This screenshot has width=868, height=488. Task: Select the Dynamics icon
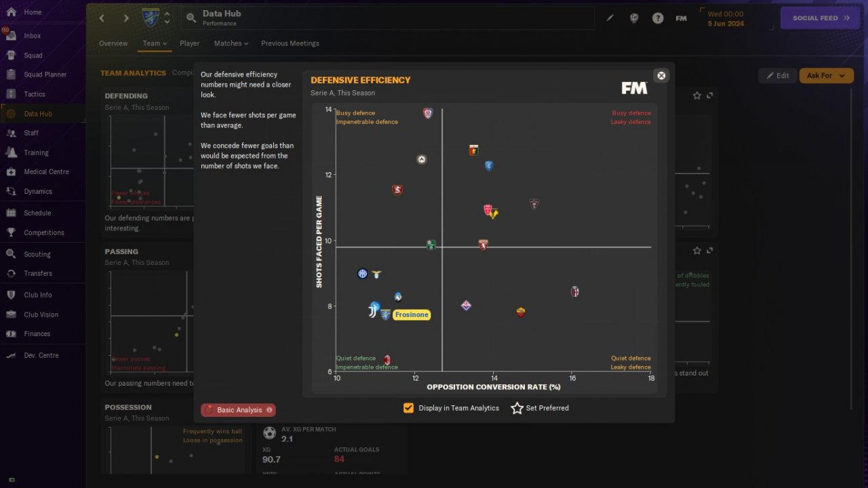[x=11, y=191]
